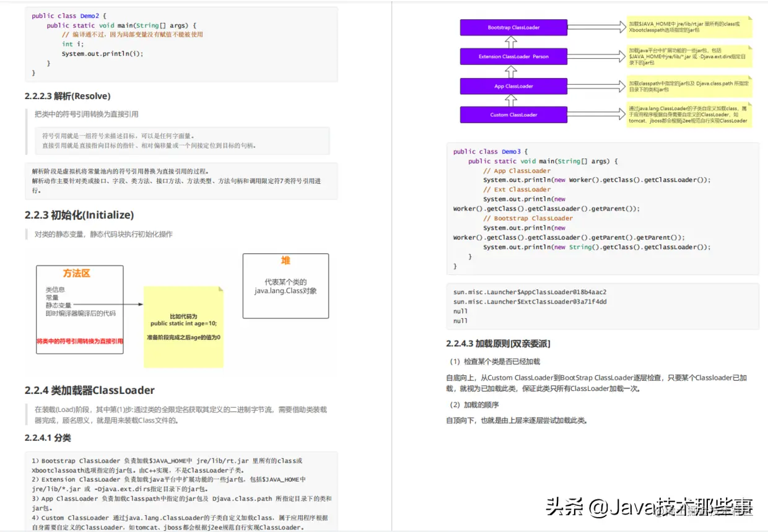Click "即时编译器编译后的代码" in the 方法区 box
The image size is (768, 532).
click(81, 313)
